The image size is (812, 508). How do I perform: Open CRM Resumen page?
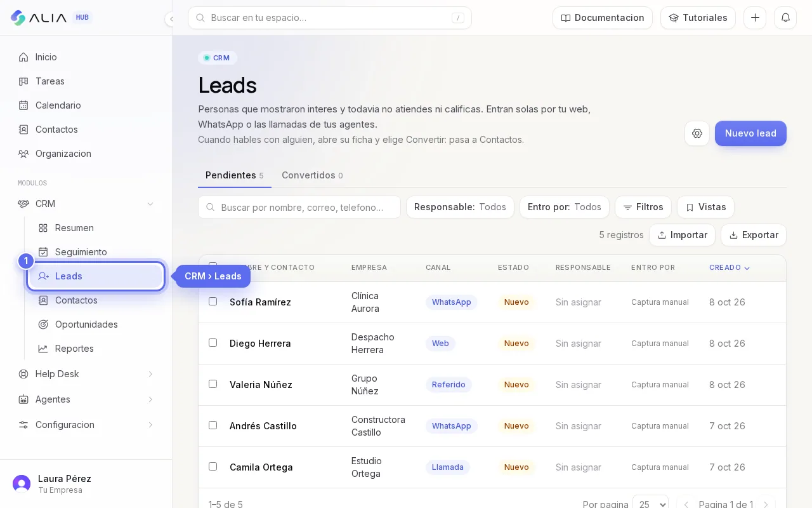(96, 228)
